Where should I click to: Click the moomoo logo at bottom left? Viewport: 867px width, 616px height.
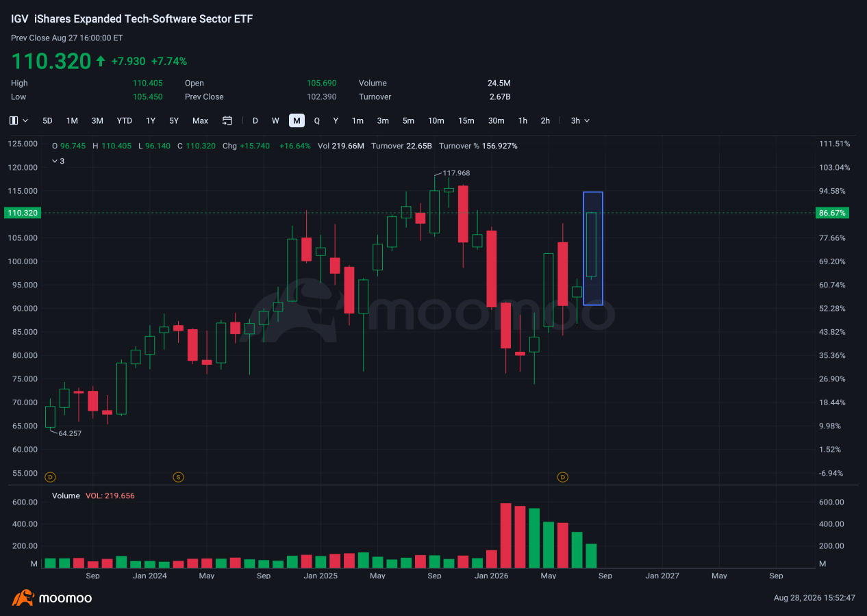click(x=51, y=598)
